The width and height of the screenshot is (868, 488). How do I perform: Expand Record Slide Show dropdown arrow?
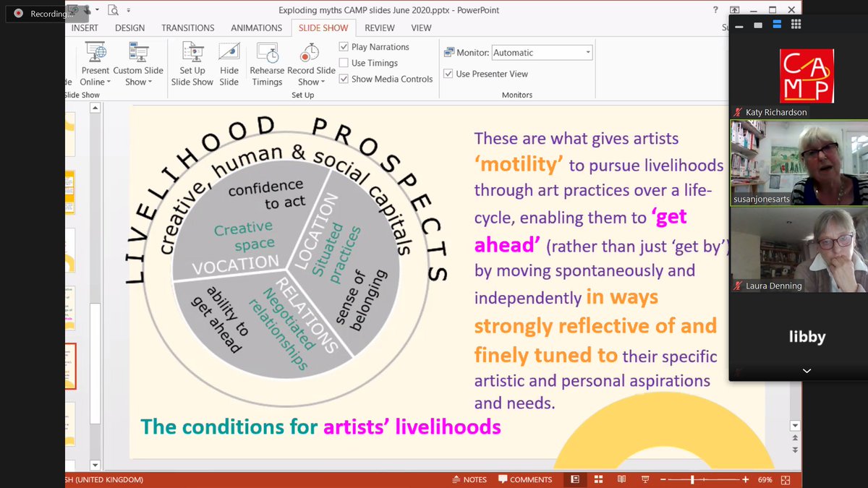click(x=323, y=82)
